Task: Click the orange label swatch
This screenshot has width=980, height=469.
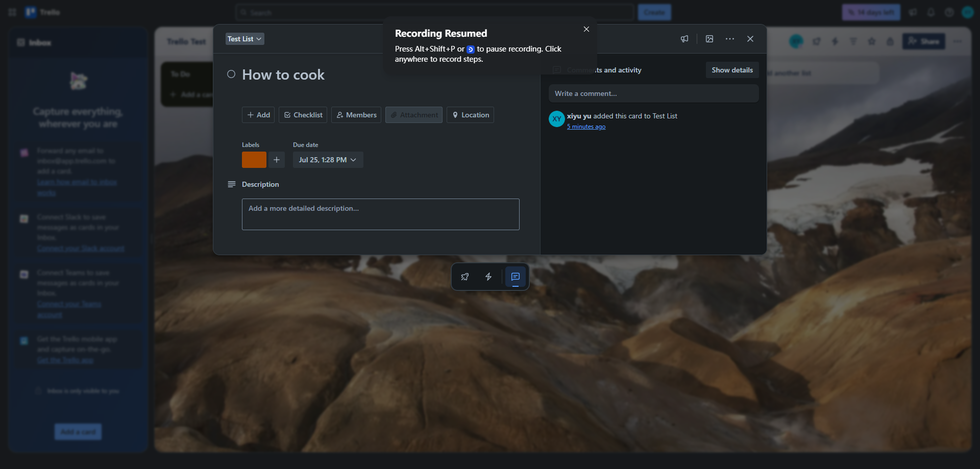Action: [x=254, y=160]
